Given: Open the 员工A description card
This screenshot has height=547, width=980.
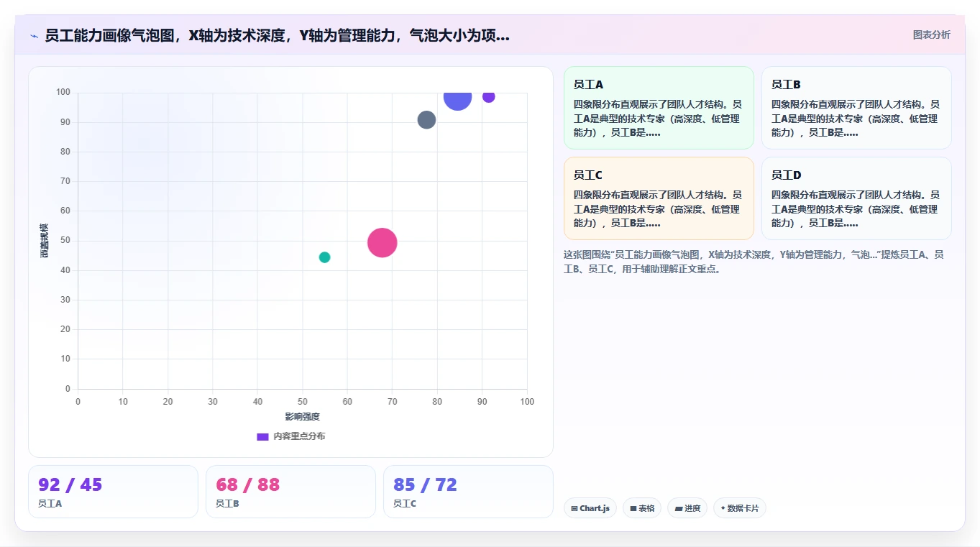Looking at the screenshot, I should [x=659, y=108].
